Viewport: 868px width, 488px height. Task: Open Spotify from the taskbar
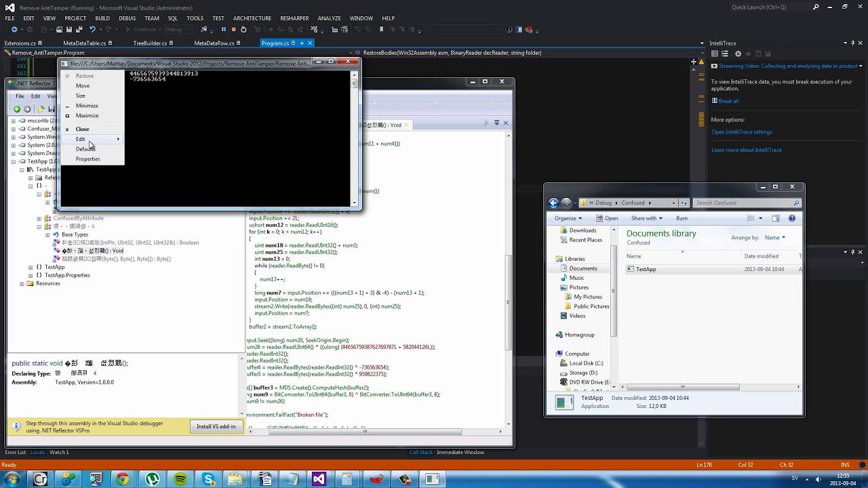180,479
